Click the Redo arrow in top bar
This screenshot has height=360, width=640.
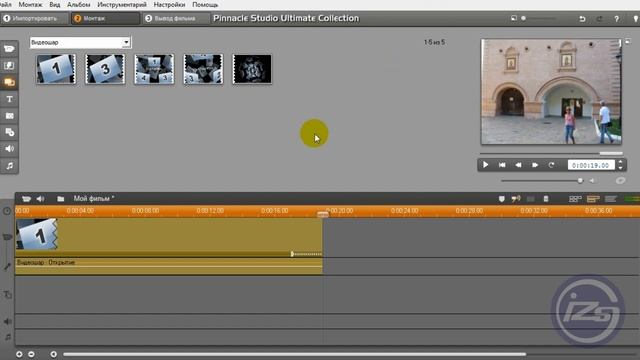tap(599, 19)
